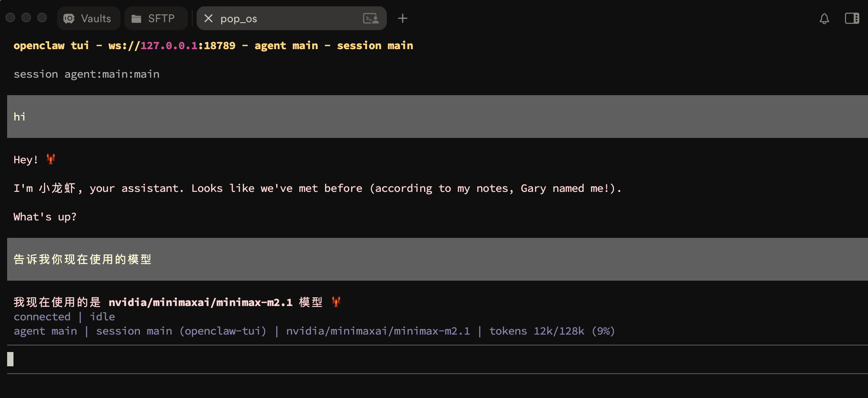Click the lobster emoji after "Hey!"
Viewport: 868px width, 398px height.
click(x=51, y=159)
